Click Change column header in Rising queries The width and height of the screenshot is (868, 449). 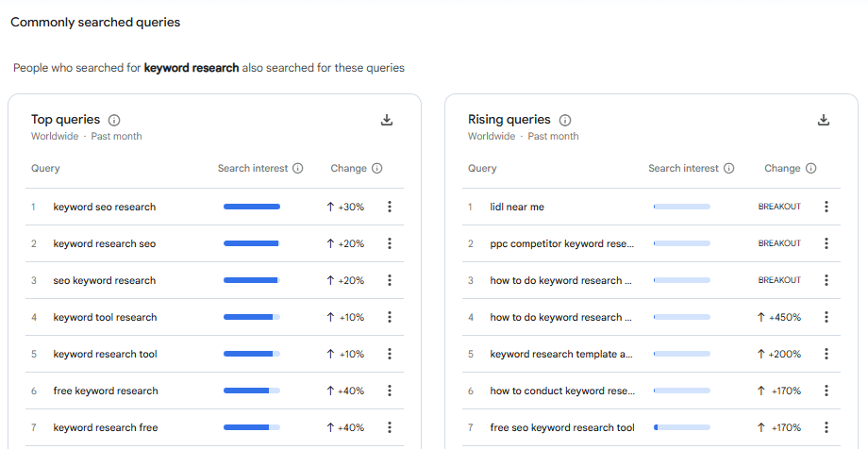tap(782, 168)
